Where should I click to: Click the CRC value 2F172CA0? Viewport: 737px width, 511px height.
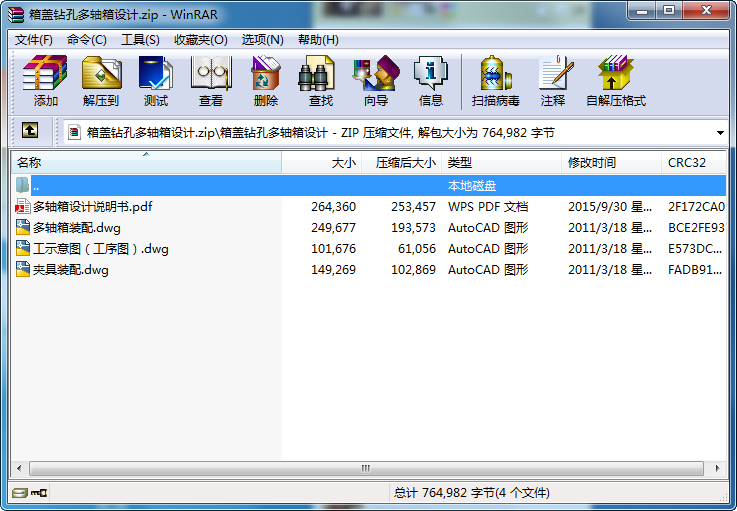click(696, 207)
